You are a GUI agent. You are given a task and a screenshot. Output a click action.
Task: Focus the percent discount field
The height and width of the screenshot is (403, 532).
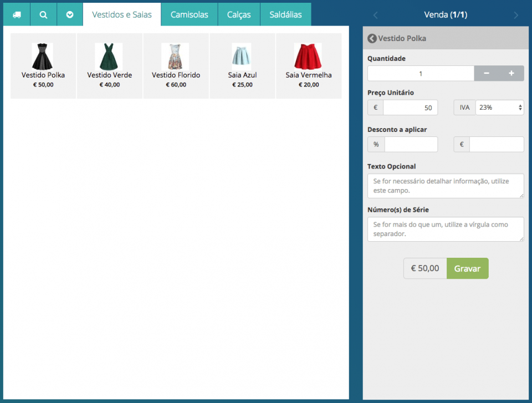point(411,144)
